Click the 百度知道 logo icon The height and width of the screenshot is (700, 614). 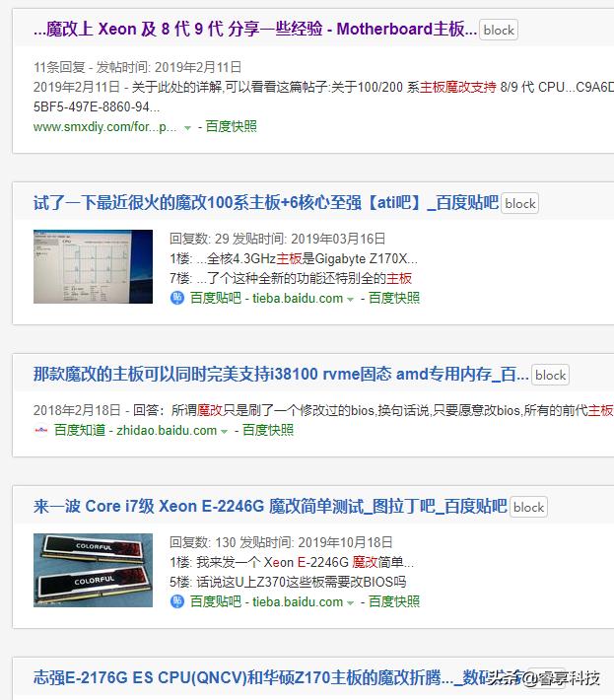(x=41, y=430)
